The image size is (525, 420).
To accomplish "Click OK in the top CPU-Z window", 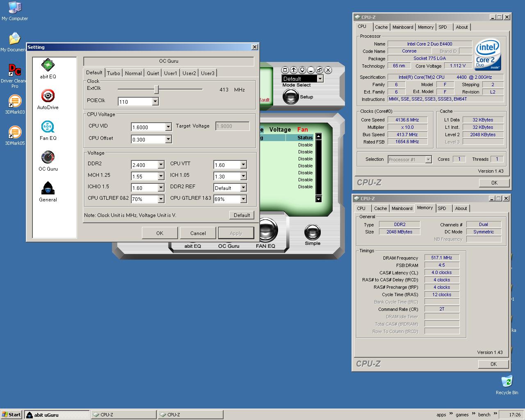I will tap(494, 183).
